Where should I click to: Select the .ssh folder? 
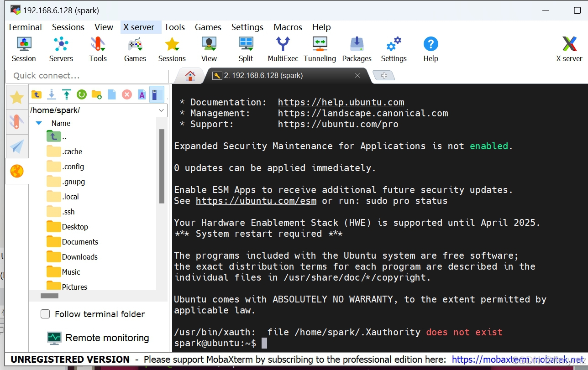pyautogui.click(x=61, y=212)
